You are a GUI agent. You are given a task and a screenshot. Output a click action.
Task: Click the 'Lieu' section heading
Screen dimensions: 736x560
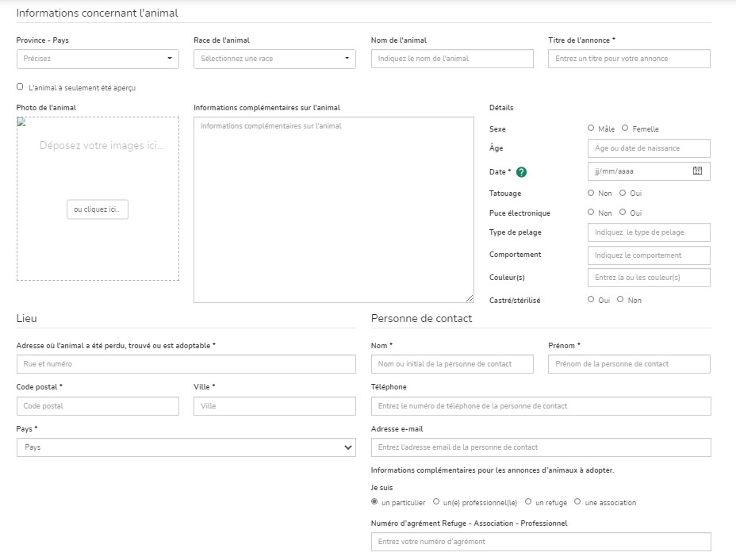(x=26, y=318)
